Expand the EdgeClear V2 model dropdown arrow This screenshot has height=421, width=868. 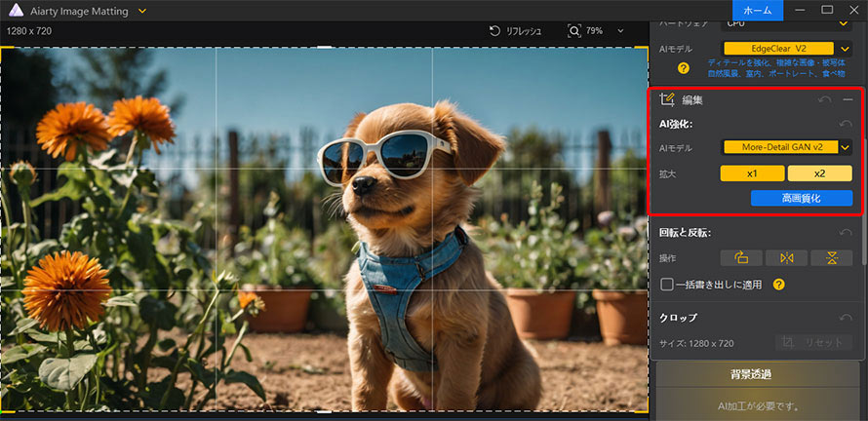pos(845,49)
